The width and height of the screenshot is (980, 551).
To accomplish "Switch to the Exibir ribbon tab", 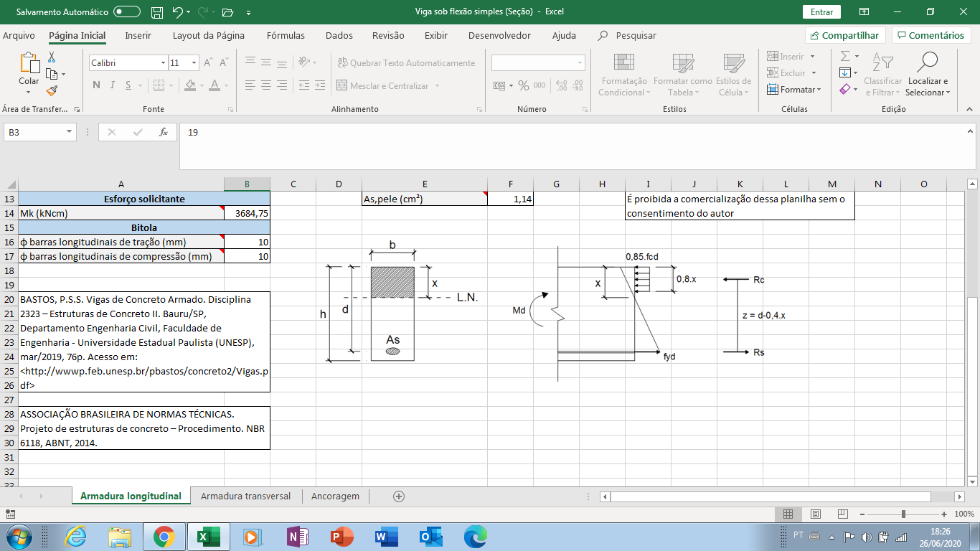I will (x=436, y=35).
